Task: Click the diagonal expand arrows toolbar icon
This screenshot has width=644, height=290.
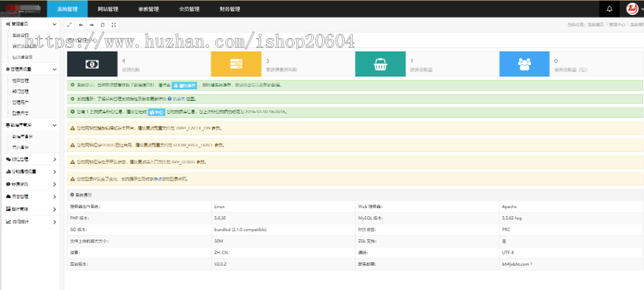Action: (x=69, y=25)
